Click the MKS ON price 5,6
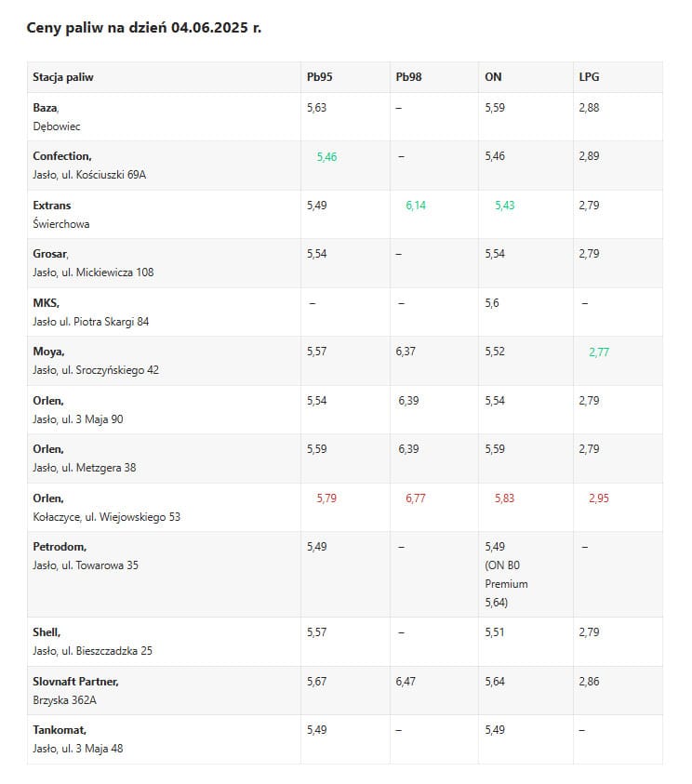 492,303
